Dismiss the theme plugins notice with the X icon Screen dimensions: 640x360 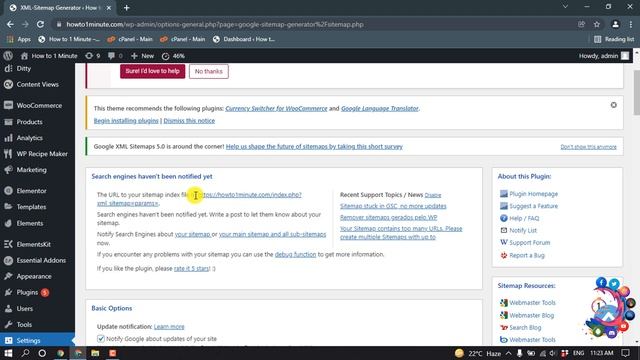click(613, 105)
